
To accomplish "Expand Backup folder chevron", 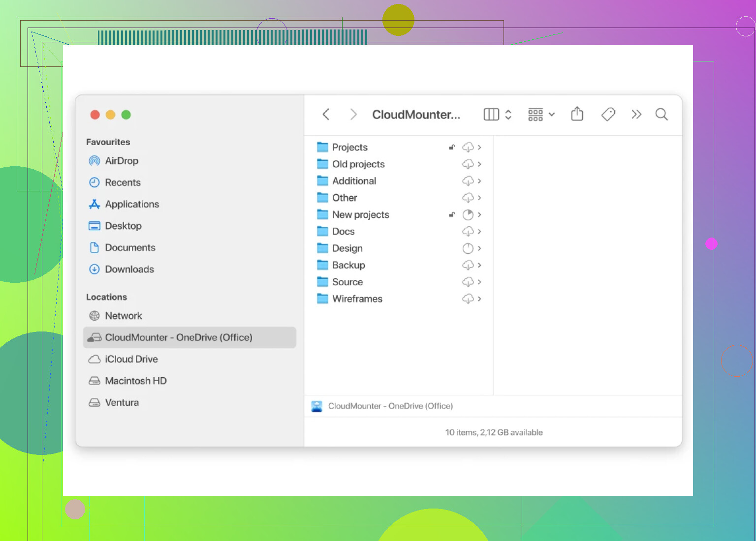I will point(479,265).
